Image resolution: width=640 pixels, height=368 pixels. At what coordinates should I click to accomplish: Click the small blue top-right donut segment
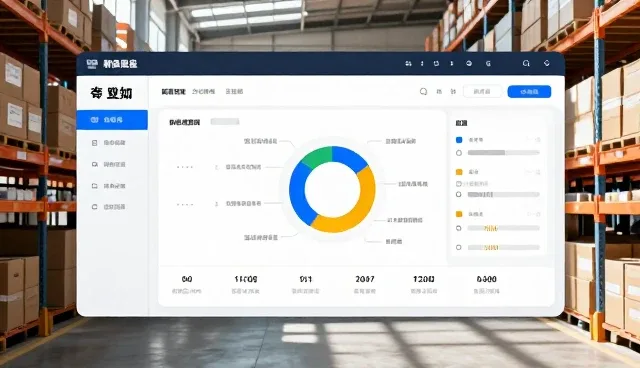(350, 157)
